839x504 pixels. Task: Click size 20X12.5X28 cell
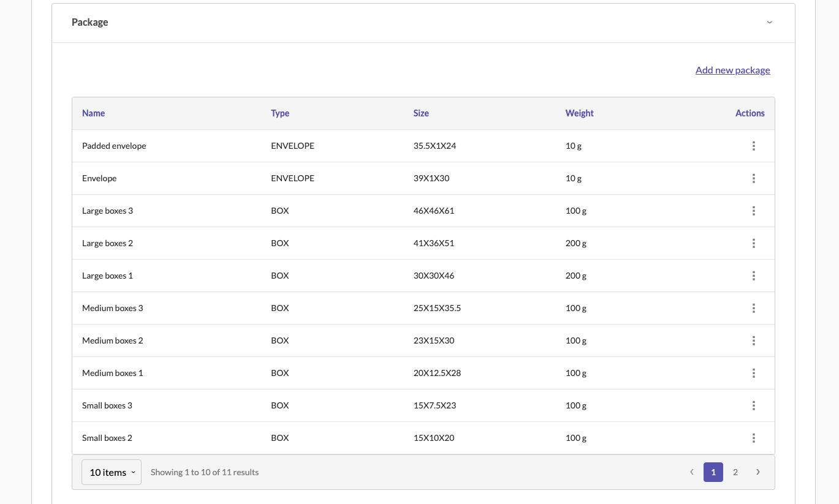[x=437, y=373]
